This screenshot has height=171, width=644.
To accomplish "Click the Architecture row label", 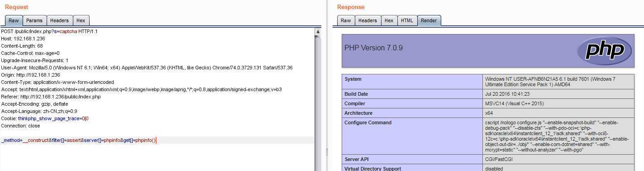I will pyautogui.click(x=358, y=113).
